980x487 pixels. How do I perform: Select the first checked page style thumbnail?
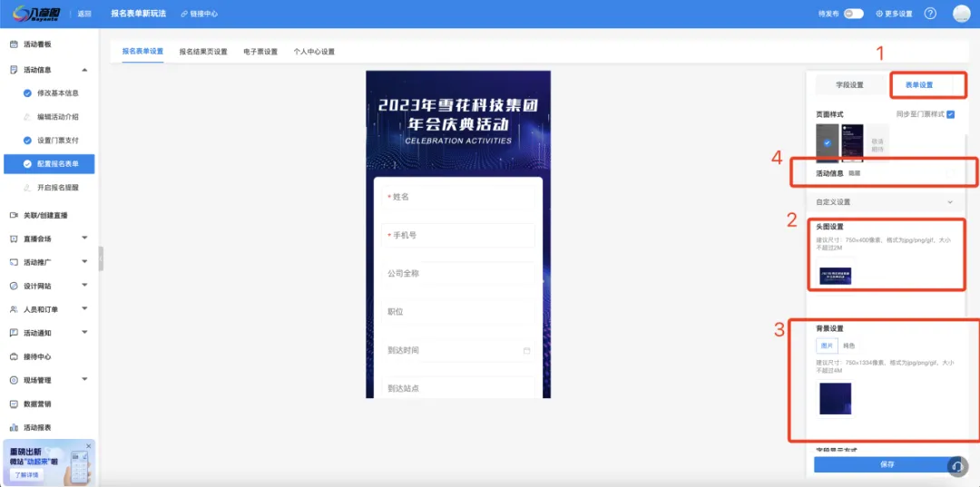click(827, 142)
